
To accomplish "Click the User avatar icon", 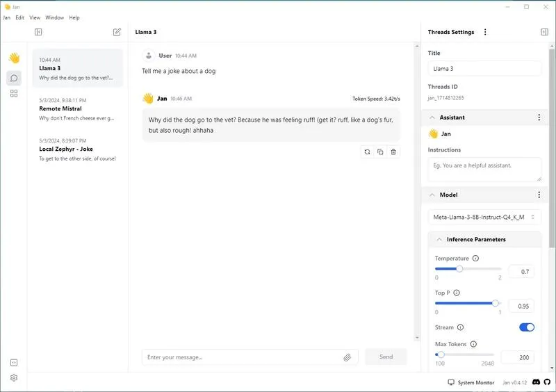I will 149,56.
